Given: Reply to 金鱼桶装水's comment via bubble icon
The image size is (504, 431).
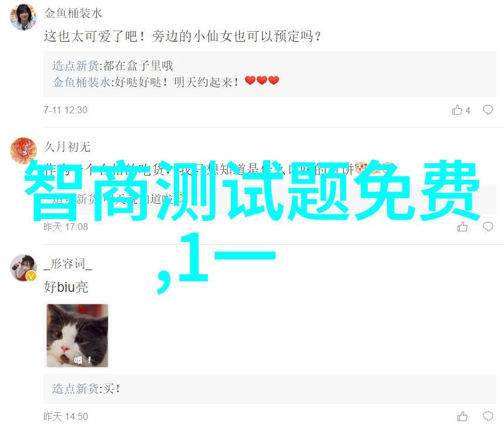Looking at the screenshot, I should point(488,110).
